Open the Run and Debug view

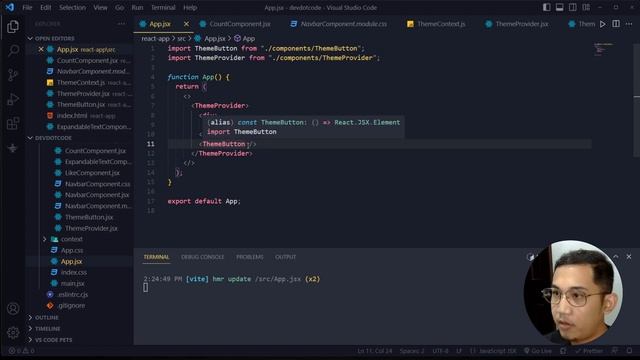(13, 99)
